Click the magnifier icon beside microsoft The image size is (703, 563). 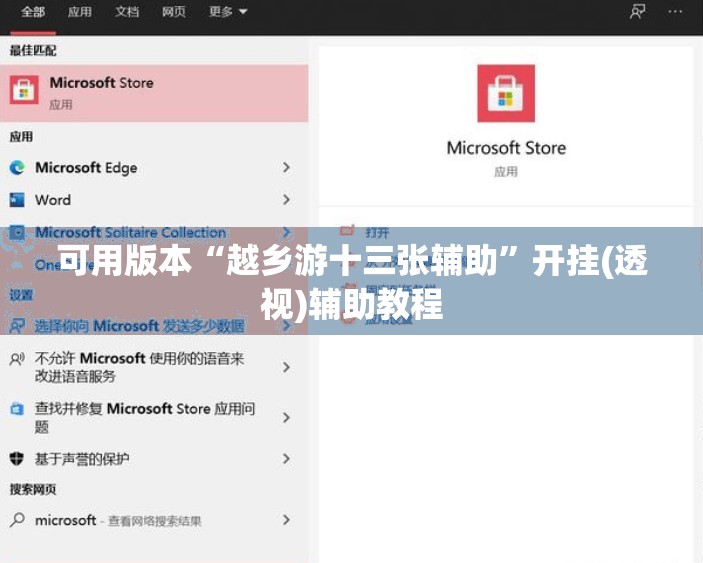coord(17,520)
